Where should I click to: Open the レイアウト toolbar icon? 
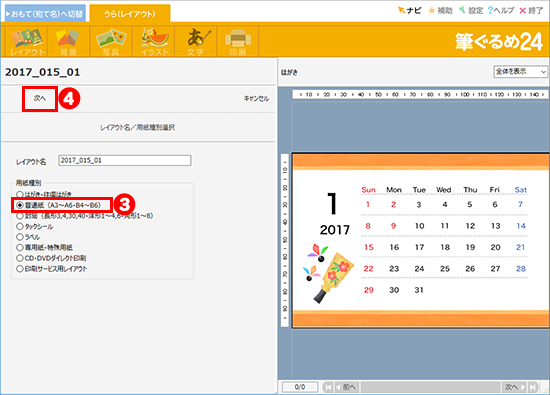(27, 41)
